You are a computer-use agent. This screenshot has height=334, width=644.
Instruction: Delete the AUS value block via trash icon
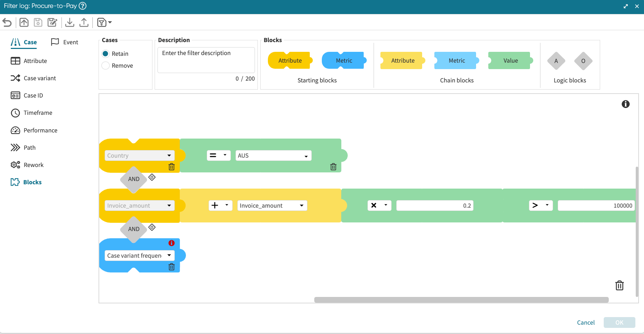click(x=333, y=167)
